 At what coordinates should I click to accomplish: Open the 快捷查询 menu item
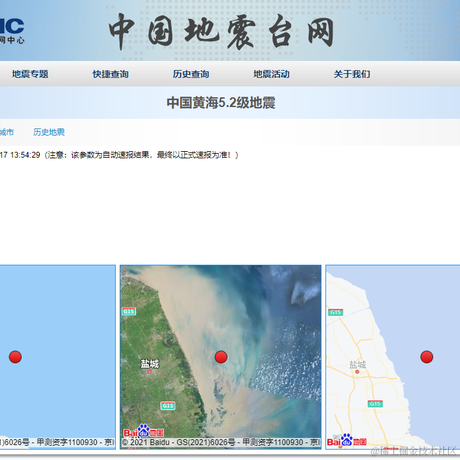click(111, 74)
